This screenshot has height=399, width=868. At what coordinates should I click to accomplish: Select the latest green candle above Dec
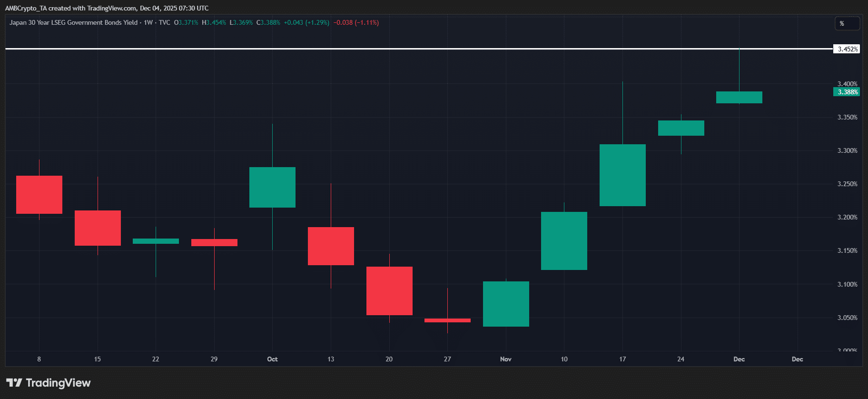point(739,97)
